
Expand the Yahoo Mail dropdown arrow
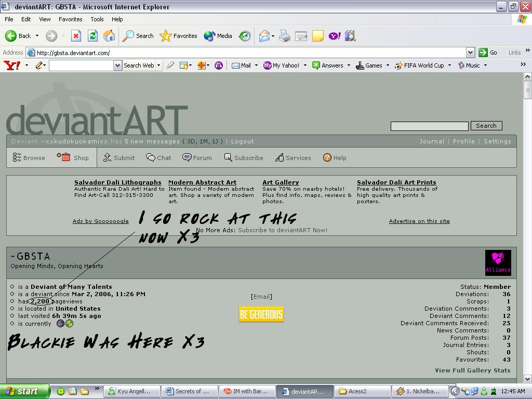point(256,65)
